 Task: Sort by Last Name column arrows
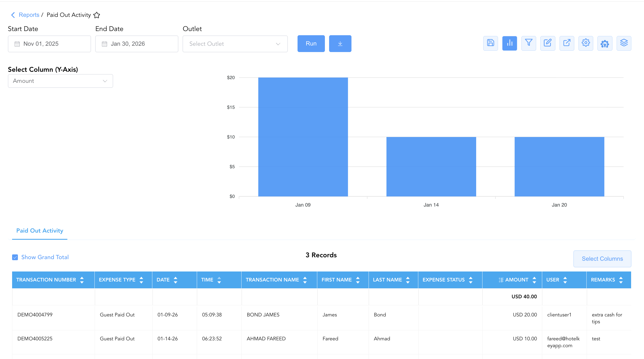[x=408, y=280]
